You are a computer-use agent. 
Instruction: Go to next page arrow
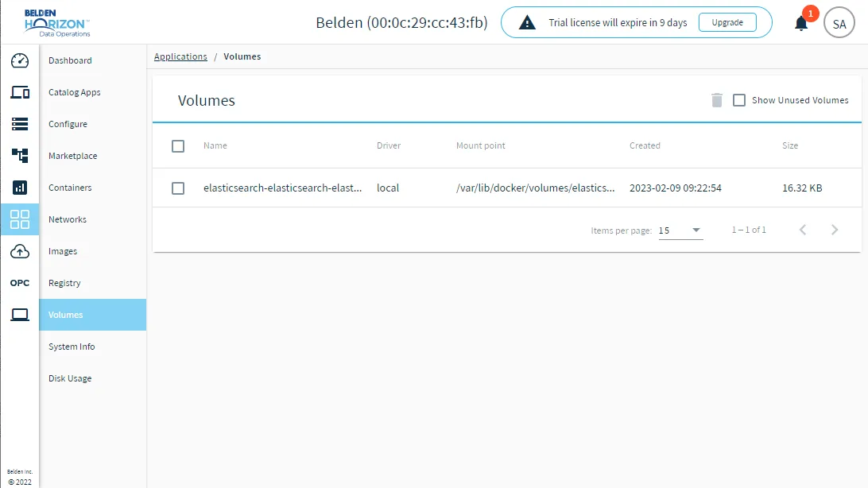point(835,230)
